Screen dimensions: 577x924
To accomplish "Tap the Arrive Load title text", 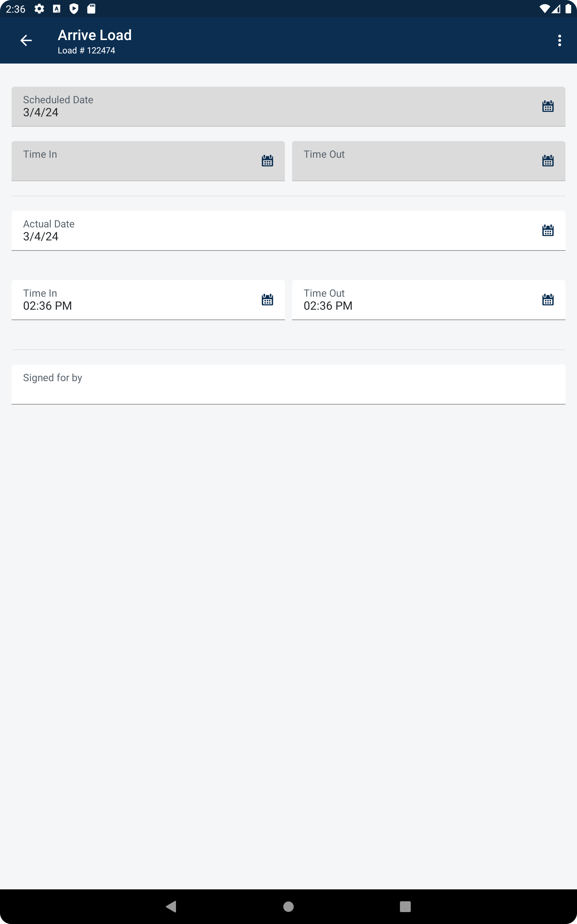I will tap(94, 35).
